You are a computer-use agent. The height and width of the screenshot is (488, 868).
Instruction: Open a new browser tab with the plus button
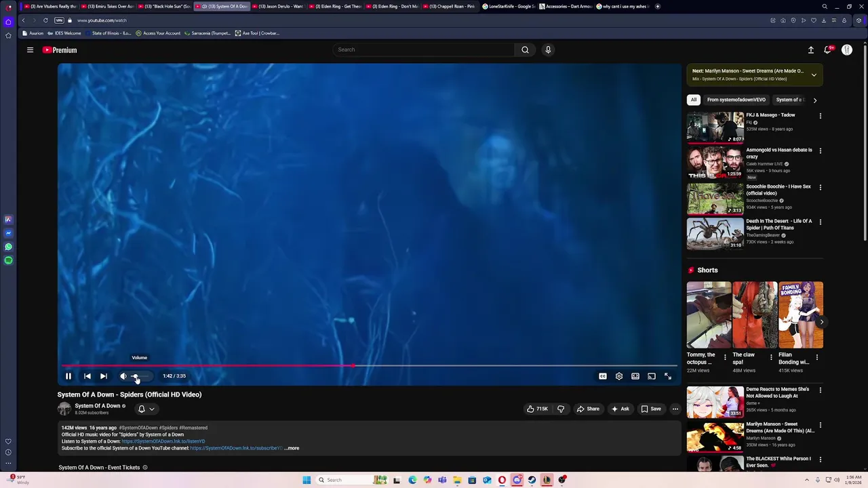[x=657, y=6]
